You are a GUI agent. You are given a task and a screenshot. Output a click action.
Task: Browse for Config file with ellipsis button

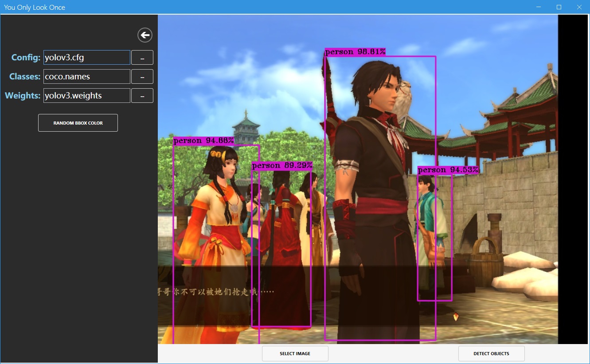coord(142,58)
